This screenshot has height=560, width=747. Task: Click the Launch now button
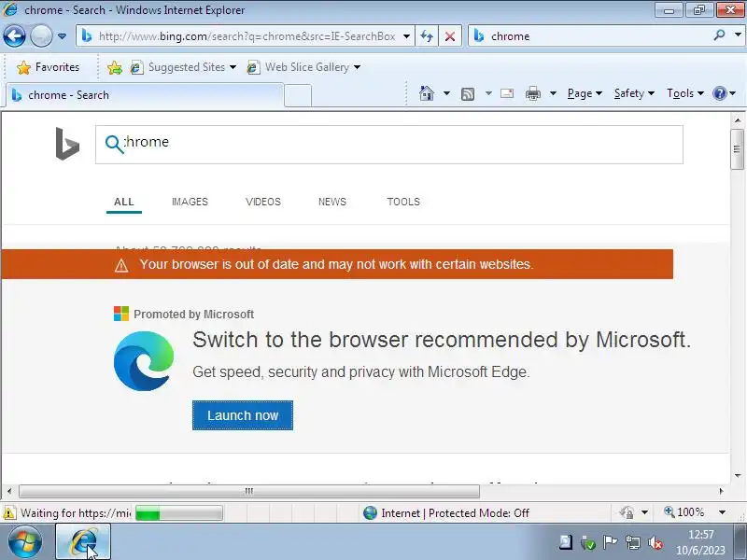pyautogui.click(x=243, y=415)
